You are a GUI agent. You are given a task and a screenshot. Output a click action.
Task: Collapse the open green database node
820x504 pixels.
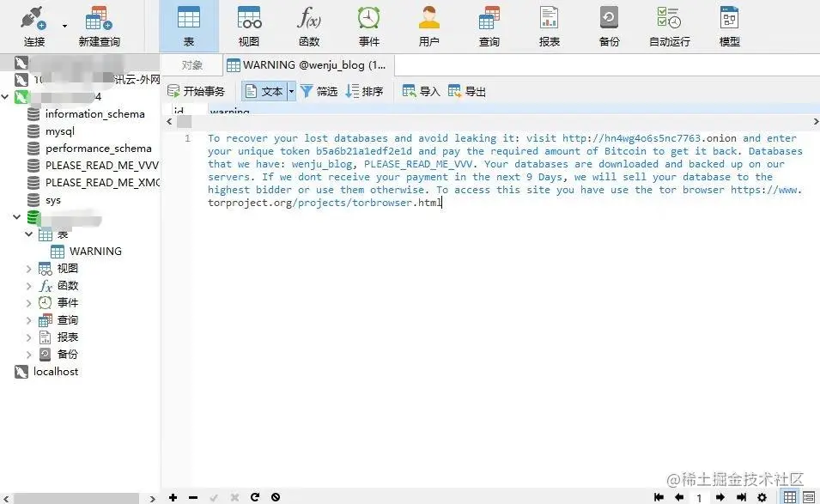[x=16, y=217]
